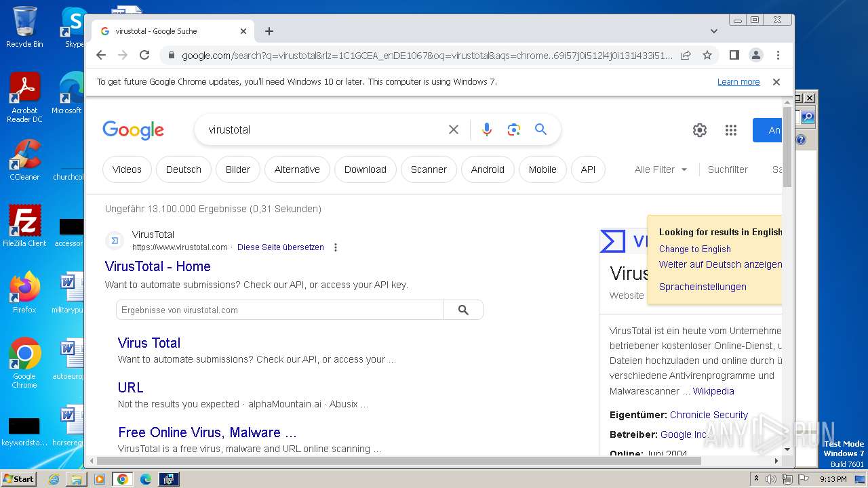Open CCleaner desktop shortcut
The height and width of the screenshot is (488, 868).
(24, 161)
